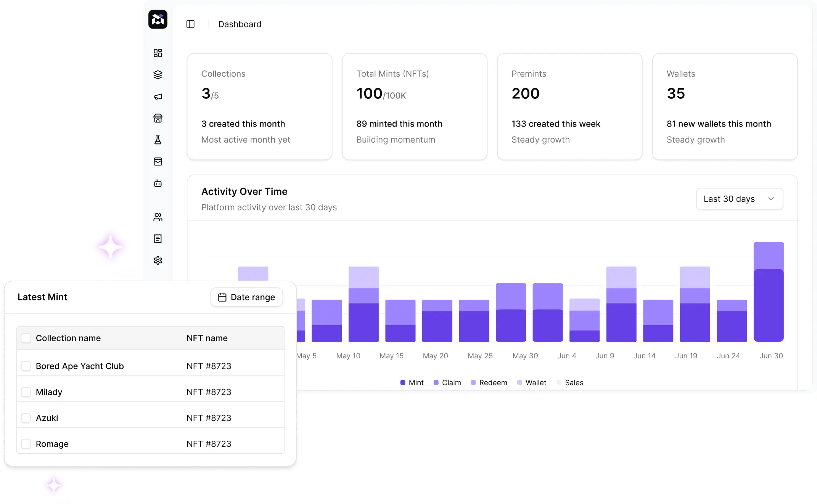Open the Last 30 days dropdown
This screenshot has height=504, width=817.
point(739,199)
